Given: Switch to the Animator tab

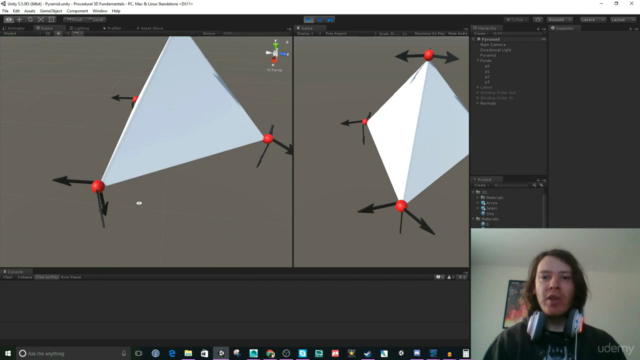Looking at the screenshot, I should point(15,28).
